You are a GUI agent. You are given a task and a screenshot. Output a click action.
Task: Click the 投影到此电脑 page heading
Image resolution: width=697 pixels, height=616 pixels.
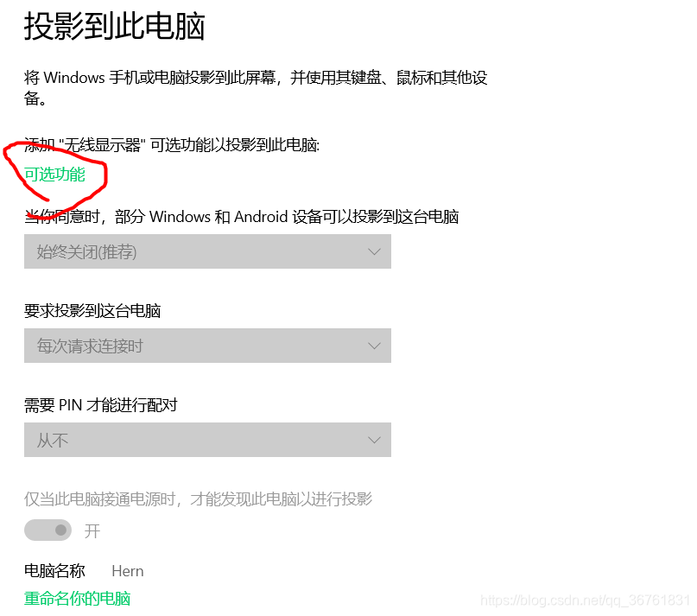pyautogui.click(x=115, y=26)
